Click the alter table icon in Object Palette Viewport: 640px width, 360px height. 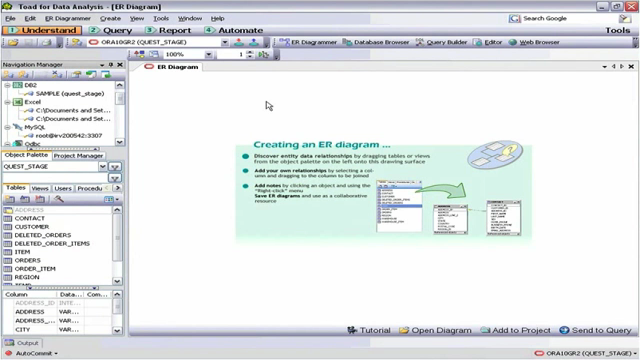click(x=25, y=199)
